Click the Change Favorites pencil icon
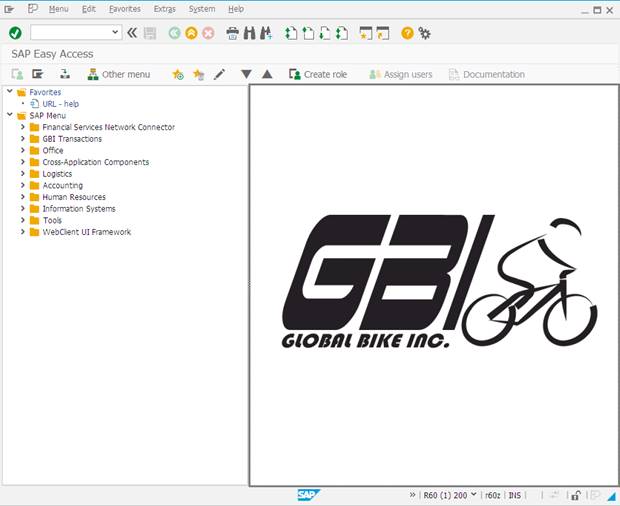Viewport: 620px width, 506px height. click(x=219, y=74)
